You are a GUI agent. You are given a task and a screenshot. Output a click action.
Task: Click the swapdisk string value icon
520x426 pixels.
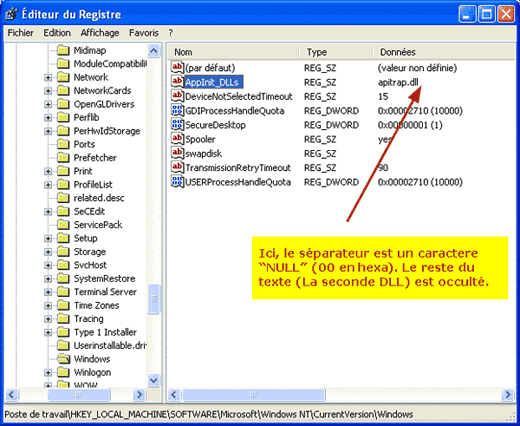177,153
